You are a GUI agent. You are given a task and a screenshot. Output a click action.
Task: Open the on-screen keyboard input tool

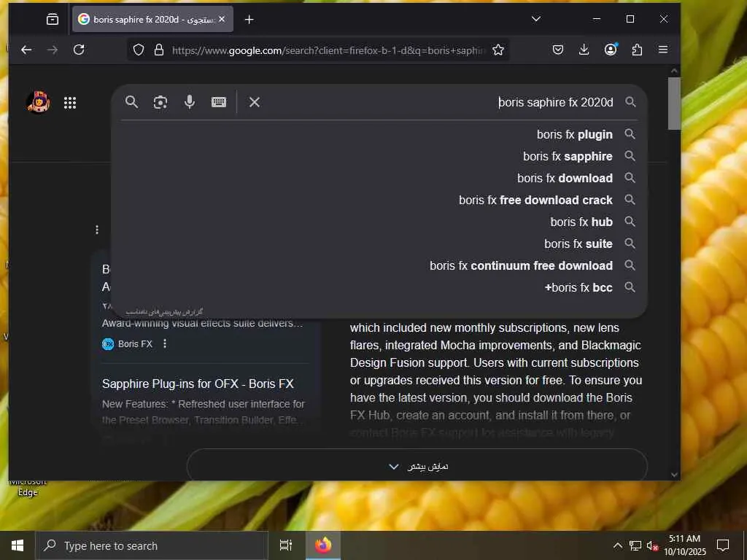coord(219,102)
